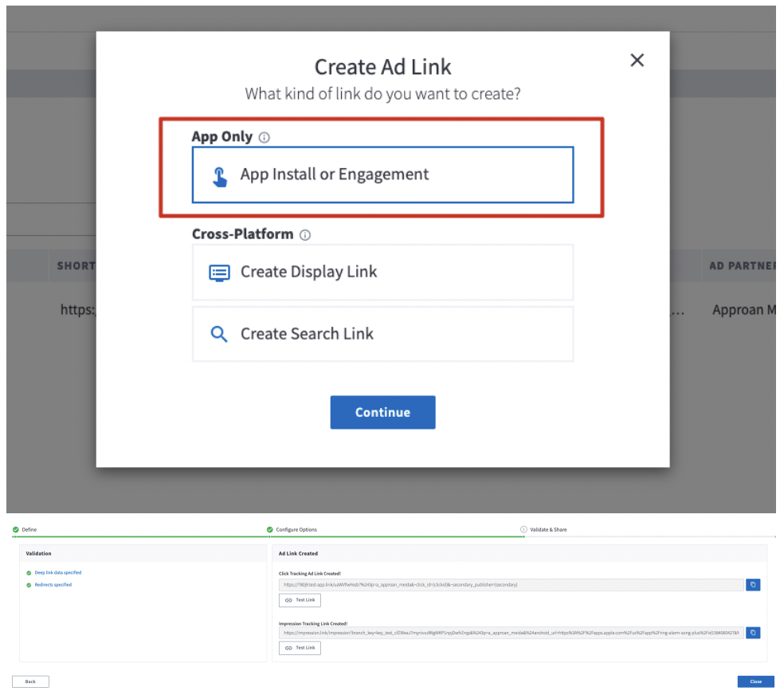Copy the click tracking ad link
Screen dimensions: 784x695
pos(753,584)
